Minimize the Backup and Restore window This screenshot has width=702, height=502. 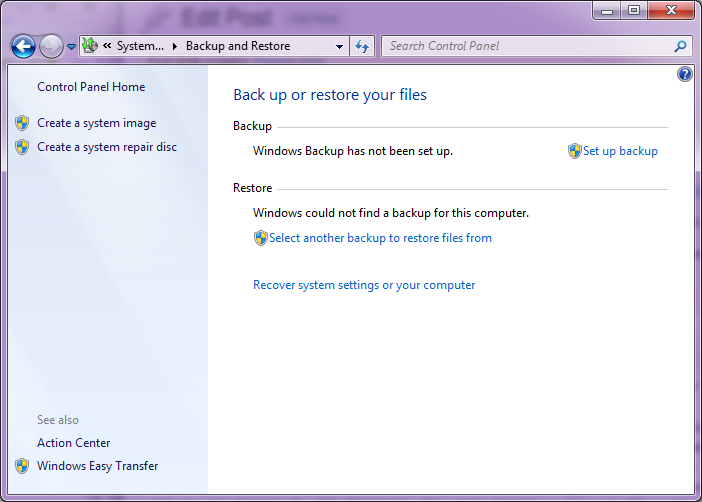(x=607, y=10)
